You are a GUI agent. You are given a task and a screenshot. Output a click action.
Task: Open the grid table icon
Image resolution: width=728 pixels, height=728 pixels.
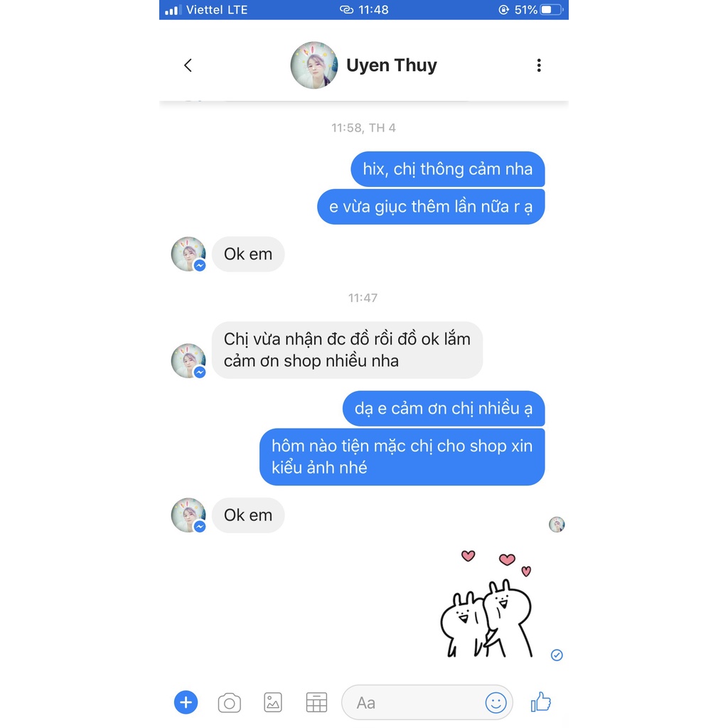coord(316,702)
